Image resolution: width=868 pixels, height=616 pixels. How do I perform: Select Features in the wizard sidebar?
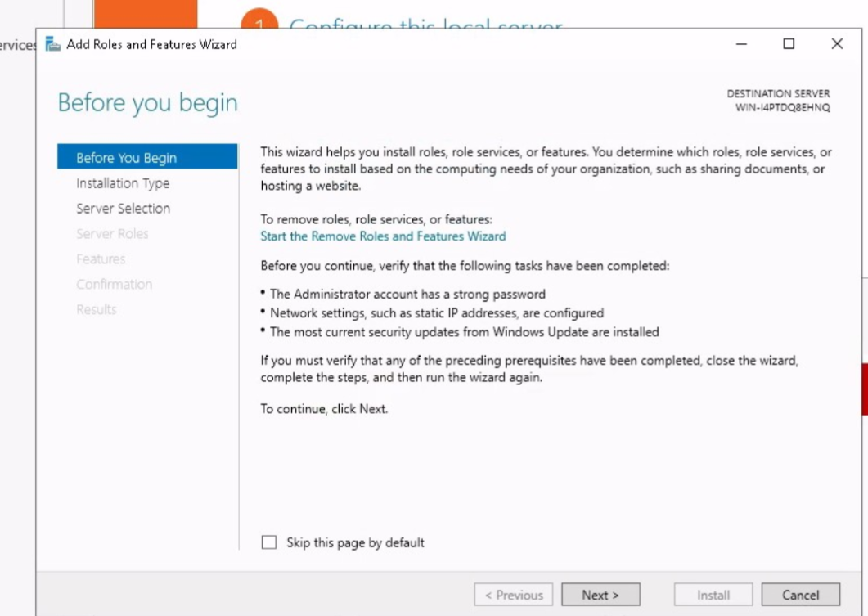click(101, 259)
